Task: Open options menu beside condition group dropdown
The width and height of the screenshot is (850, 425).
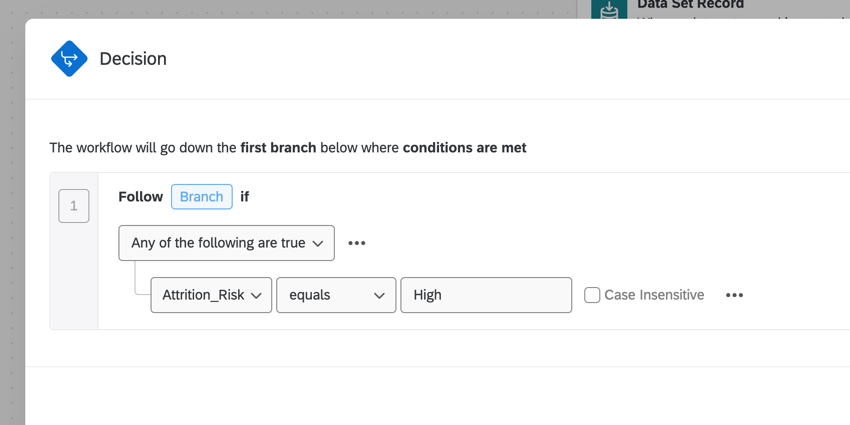Action: pos(357,243)
